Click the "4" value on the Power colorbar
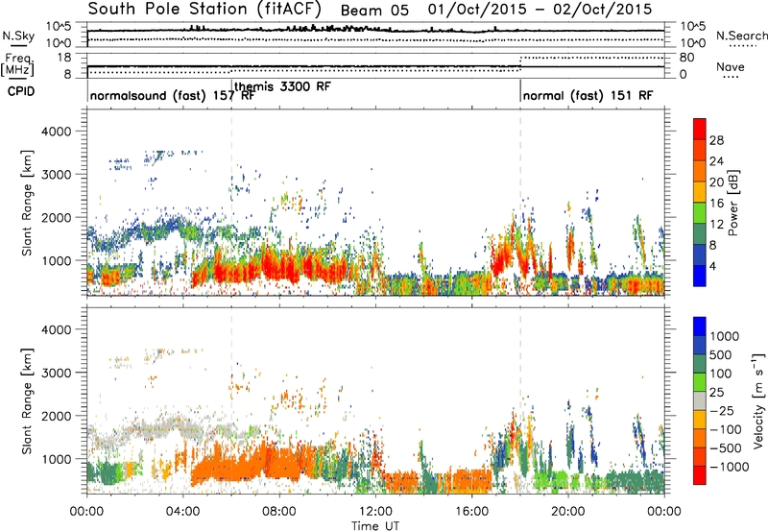The image size is (768, 532). click(x=713, y=267)
